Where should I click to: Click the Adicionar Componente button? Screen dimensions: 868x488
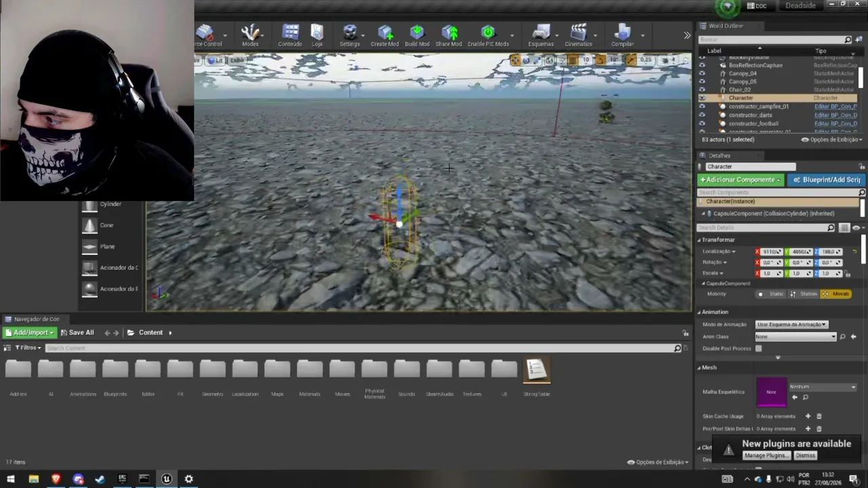(x=741, y=180)
